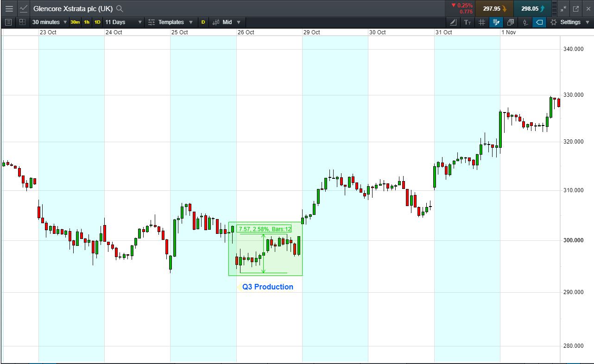Viewport: 594px width, 364px height.
Task: Click the line chart icon beside title
Action: 23,8
